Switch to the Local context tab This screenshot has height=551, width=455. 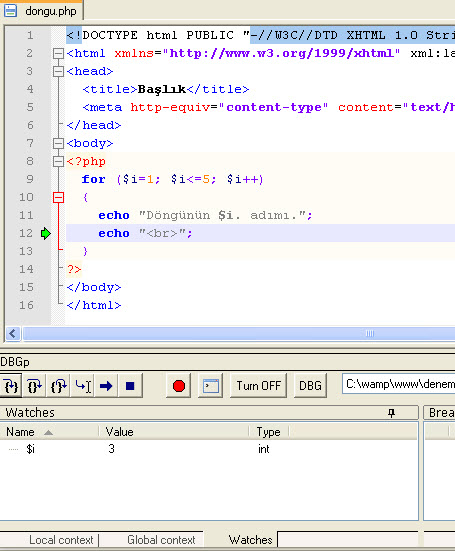[x=61, y=540]
